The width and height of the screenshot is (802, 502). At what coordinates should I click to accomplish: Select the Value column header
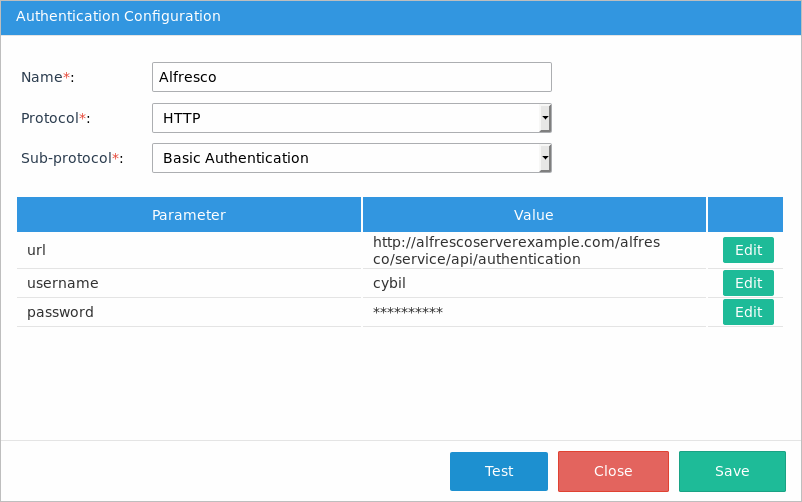(x=533, y=215)
